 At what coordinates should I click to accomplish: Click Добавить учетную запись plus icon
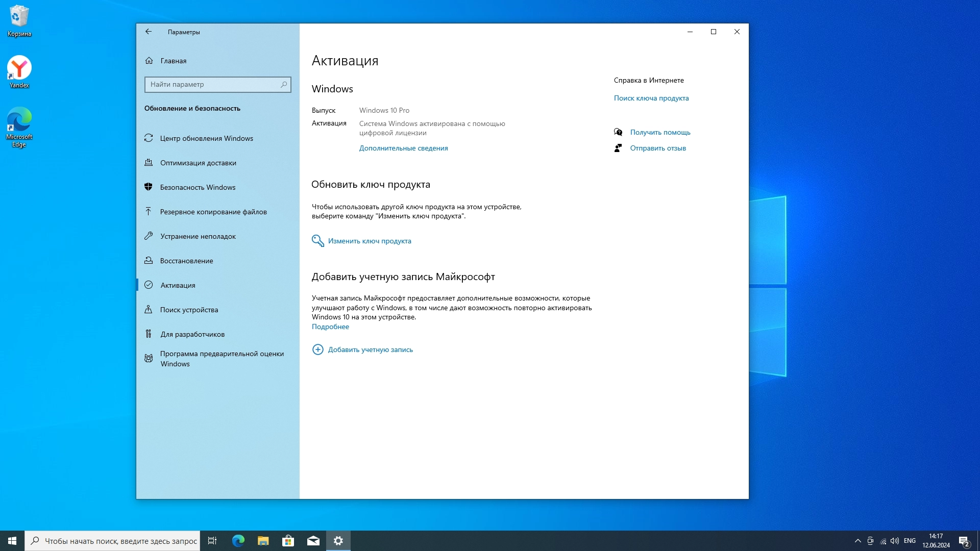(x=317, y=349)
